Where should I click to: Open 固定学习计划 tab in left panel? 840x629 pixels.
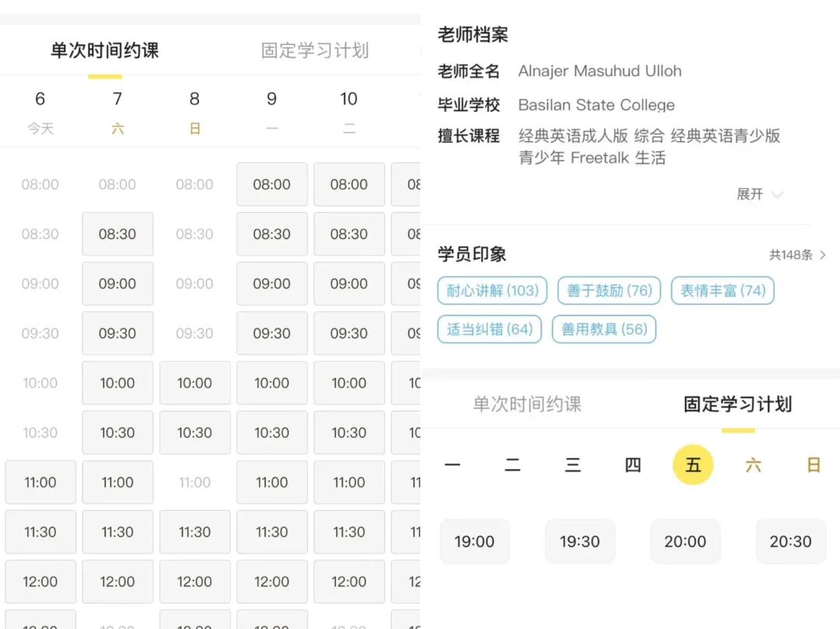click(315, 51)
